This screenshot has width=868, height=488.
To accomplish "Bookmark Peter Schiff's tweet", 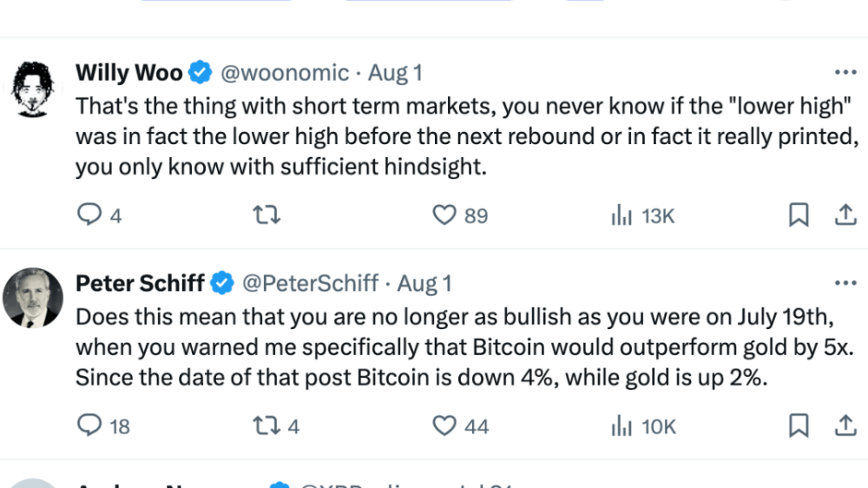I will click(799, 425).
